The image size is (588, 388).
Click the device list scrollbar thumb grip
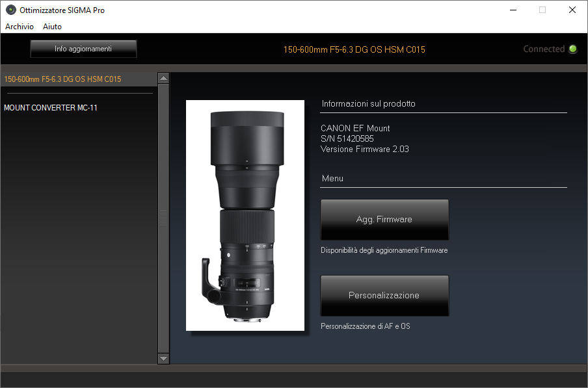tap(163, 218)
